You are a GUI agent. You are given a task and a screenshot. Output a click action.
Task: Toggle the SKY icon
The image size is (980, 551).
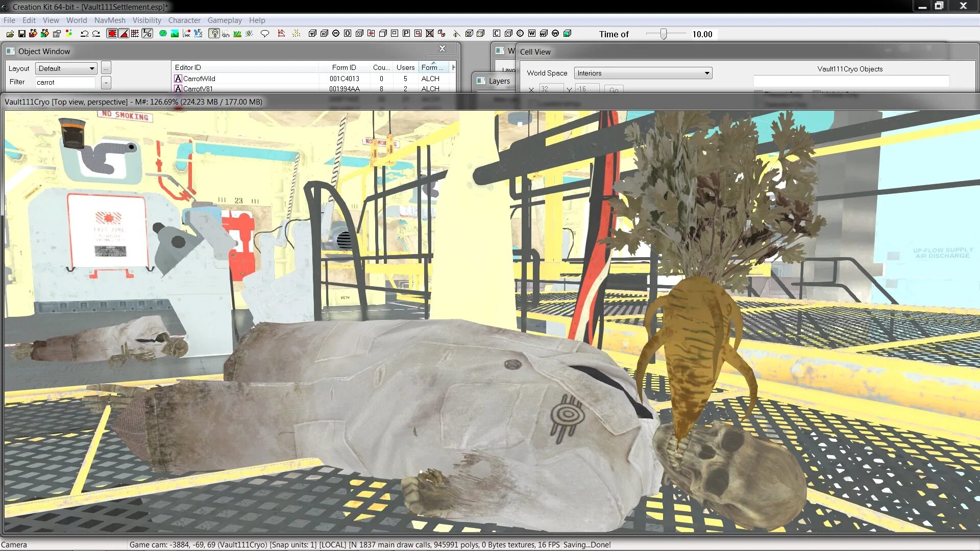(x=226, y=34)
